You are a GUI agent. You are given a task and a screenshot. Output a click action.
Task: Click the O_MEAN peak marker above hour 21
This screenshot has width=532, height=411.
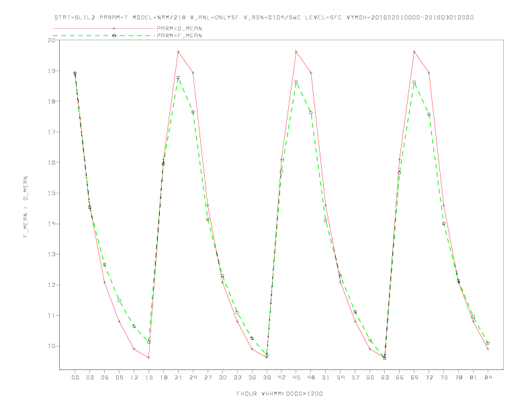[178, 52]
